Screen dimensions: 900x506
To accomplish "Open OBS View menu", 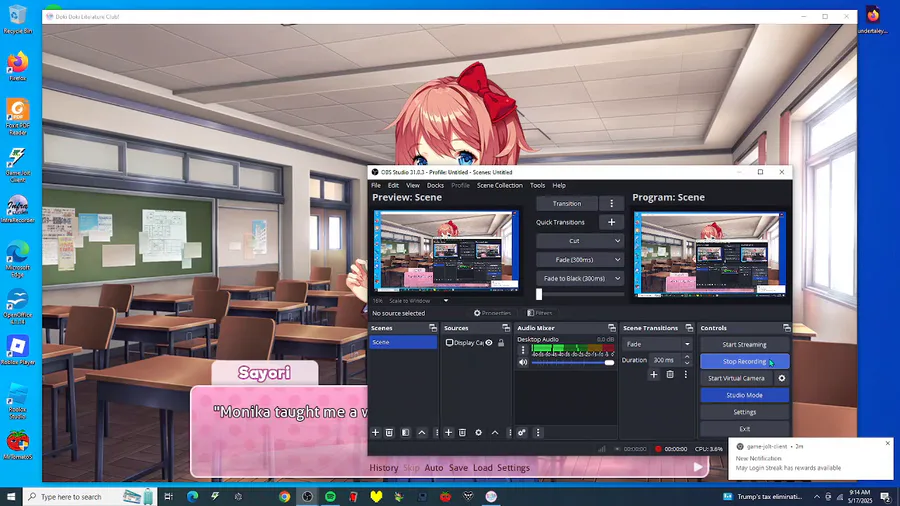I will [413, 185].
